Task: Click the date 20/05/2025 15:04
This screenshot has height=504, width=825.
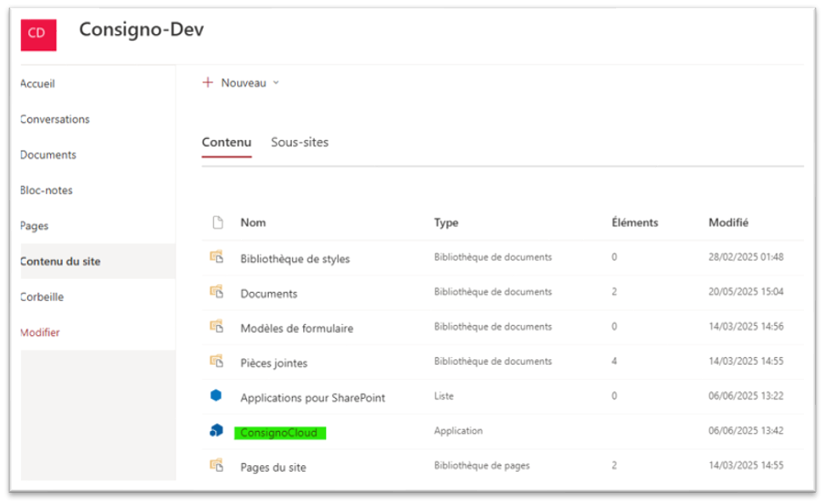Action: pyautogui.click(x=745, y=292)
